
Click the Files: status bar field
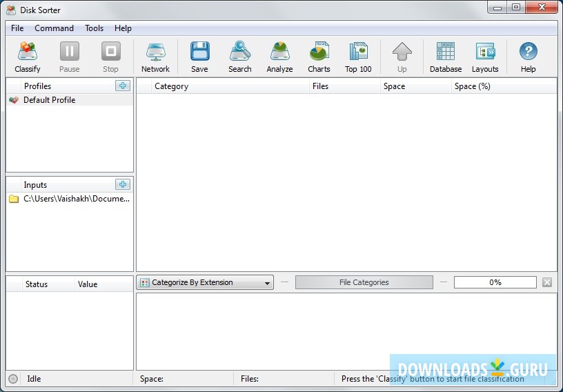[284, 379]
